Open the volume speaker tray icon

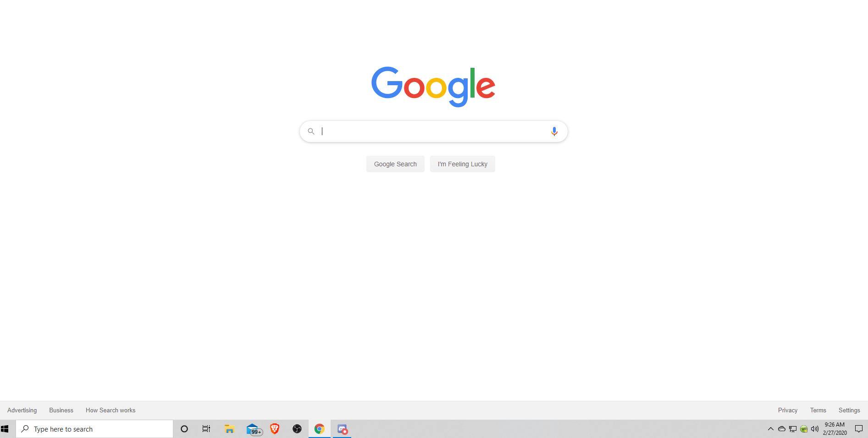coord(815,429)
